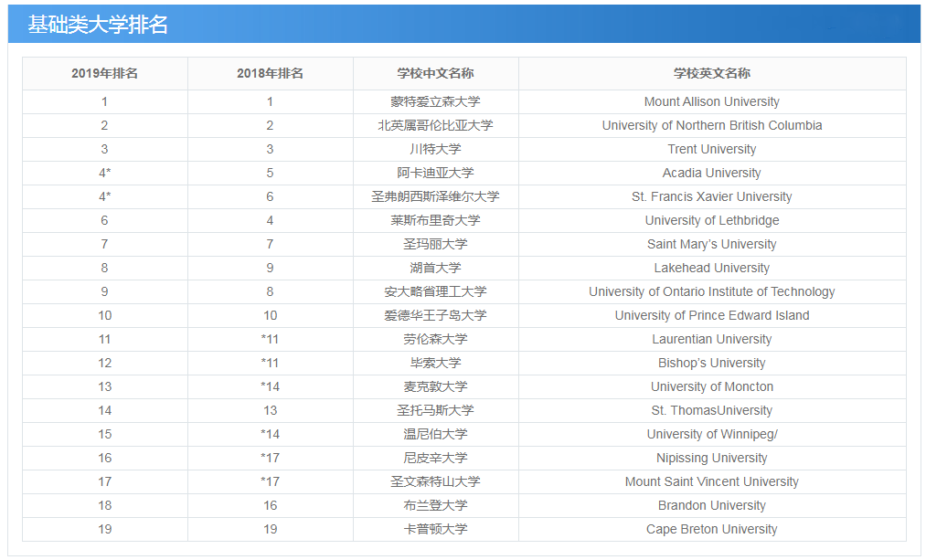926x560 pixels.
Task: Click University of Northern British Columbia
Action: coord(711,125)
